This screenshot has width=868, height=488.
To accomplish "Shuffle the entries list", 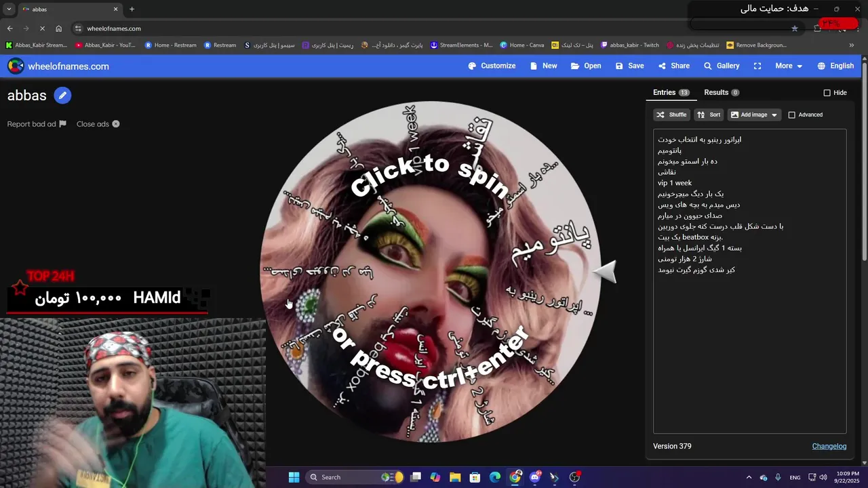I will (671, 115).
